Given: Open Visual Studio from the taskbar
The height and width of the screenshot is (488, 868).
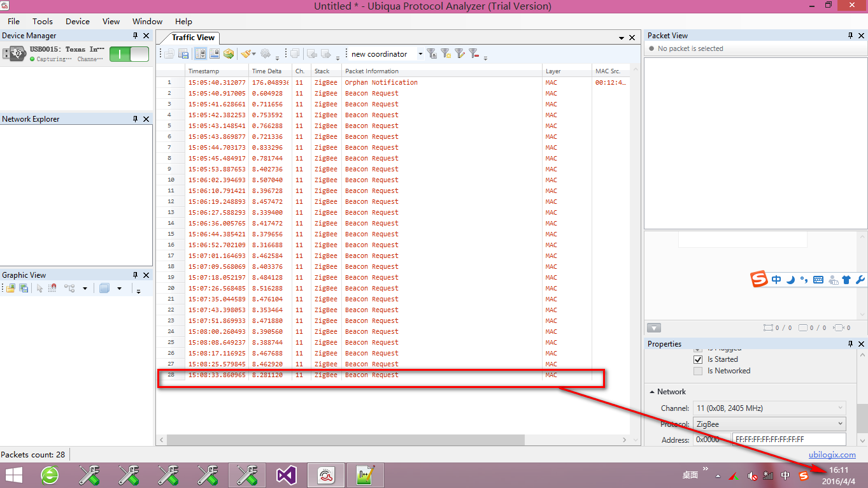Looking at the screenshot, I should (x=287, y=475).
